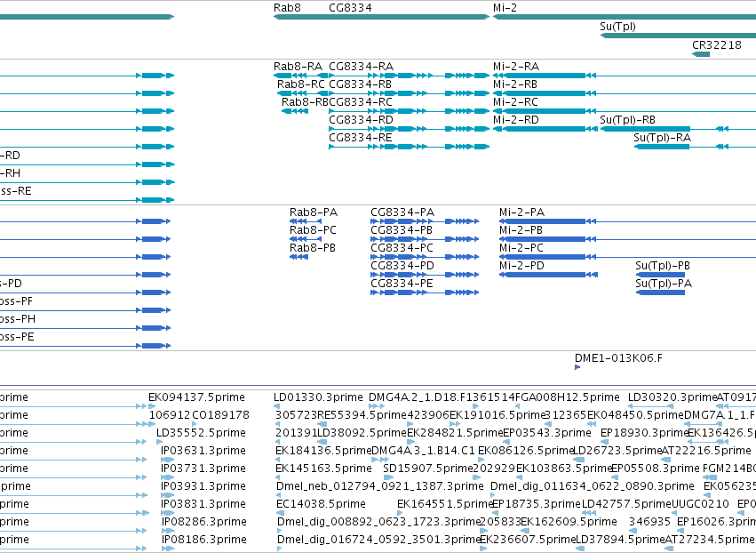
Task: Click protein Mi-2-PD label
Action: (x=521, y=266)
